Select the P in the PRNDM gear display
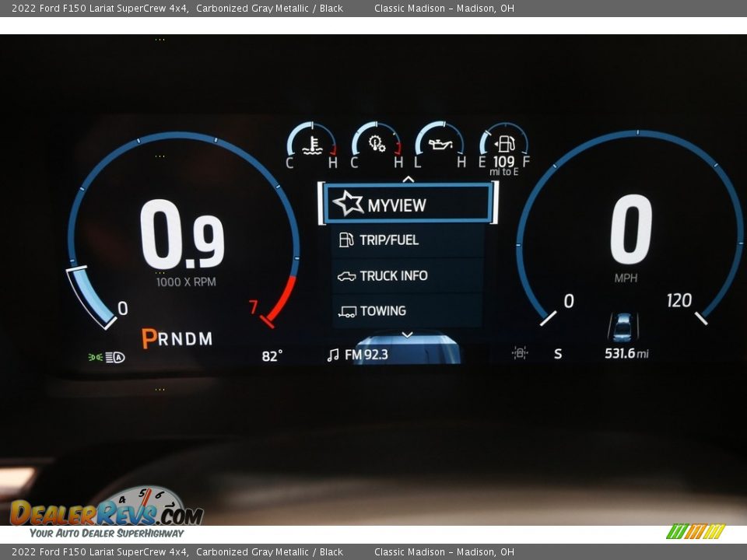This screenshot has height=560, width=747. [147, 339]
